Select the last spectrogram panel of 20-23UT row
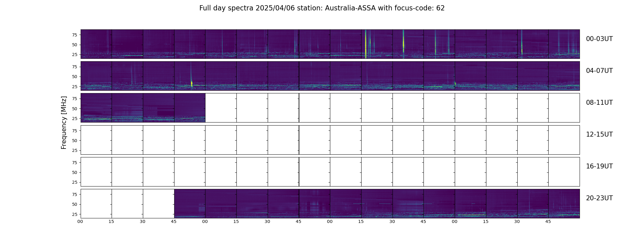This screenshot has width=644, height=245. [x=564, y=204]
